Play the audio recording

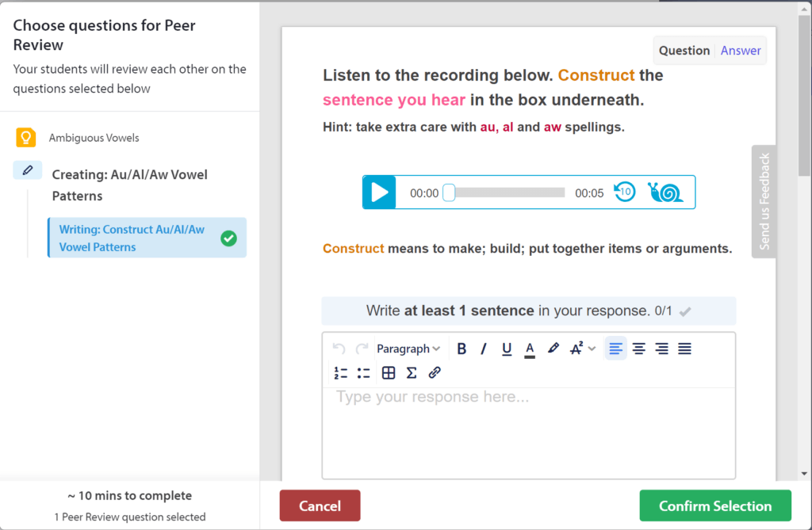click(379, 193)
